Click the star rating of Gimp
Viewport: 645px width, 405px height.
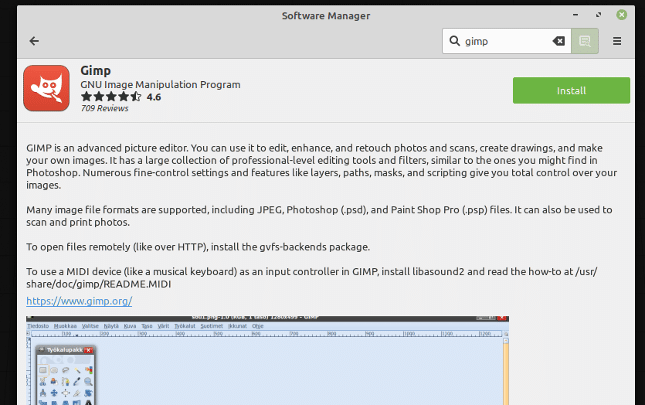coord(111,97)
